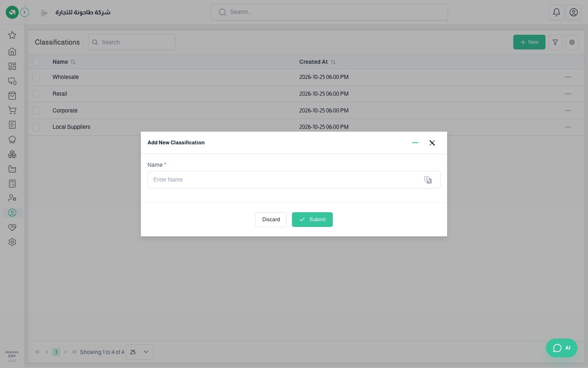Check the Retail row checkbox

tap(36, 94)
